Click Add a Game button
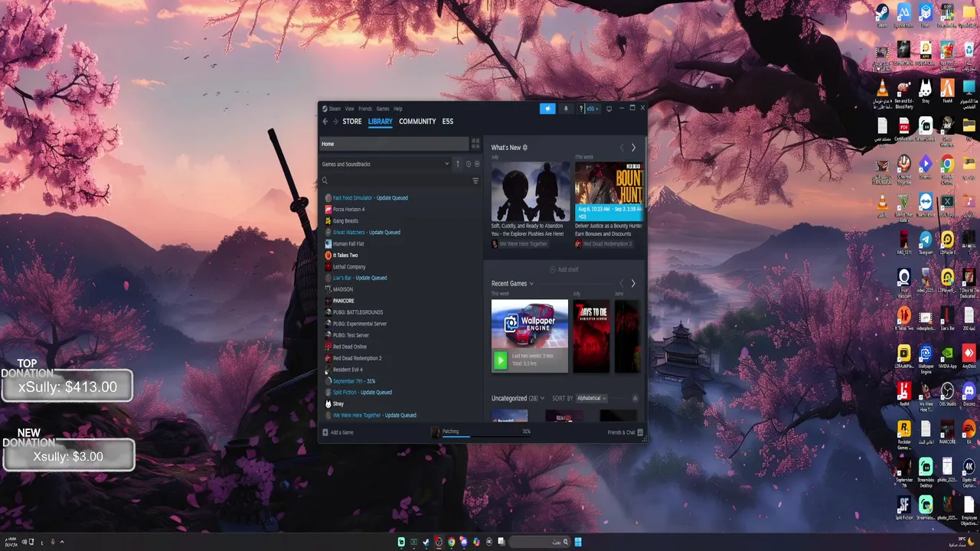The height and width of the screenshot is (551, 980). pos(338,432)
